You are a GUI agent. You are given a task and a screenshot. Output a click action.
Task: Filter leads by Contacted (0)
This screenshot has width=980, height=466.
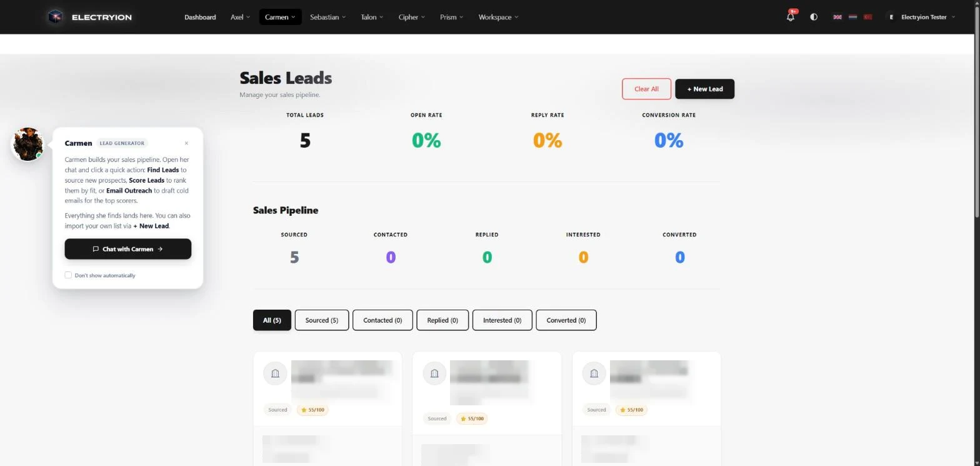tap(382, 320)
